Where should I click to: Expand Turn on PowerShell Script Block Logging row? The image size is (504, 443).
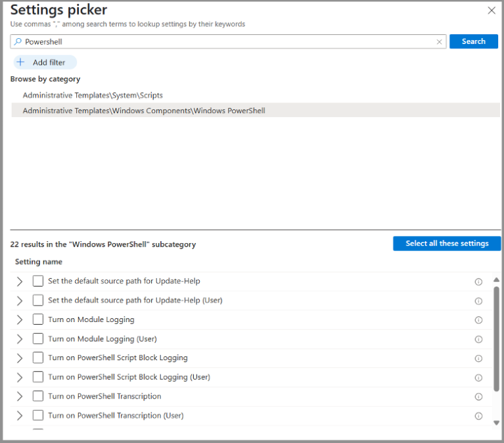20,358
